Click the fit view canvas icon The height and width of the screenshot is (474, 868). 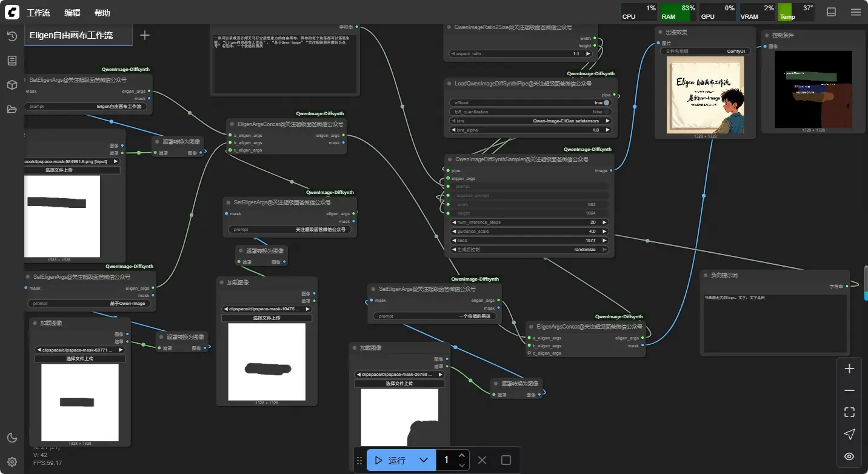[x=849, y=412]
